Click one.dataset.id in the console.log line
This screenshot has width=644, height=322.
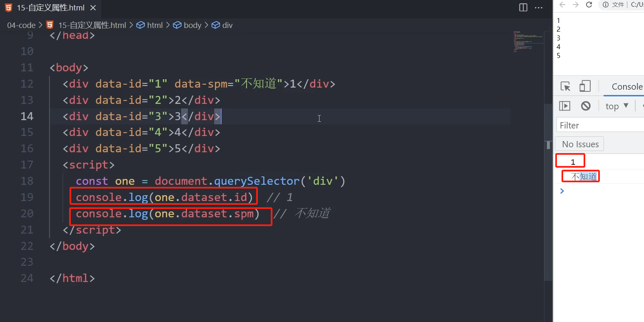click(201, 197)
